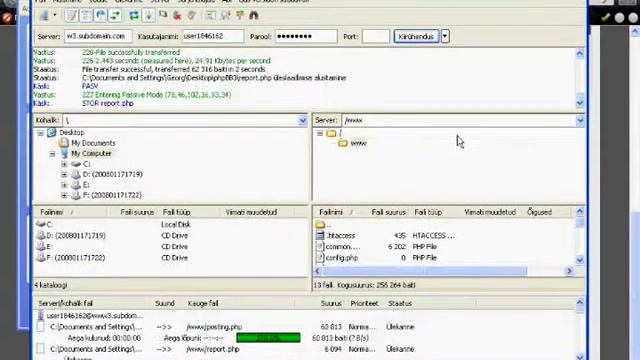Click the Kasutajanimi username field
Screen dimensions: 640x360
213,36
